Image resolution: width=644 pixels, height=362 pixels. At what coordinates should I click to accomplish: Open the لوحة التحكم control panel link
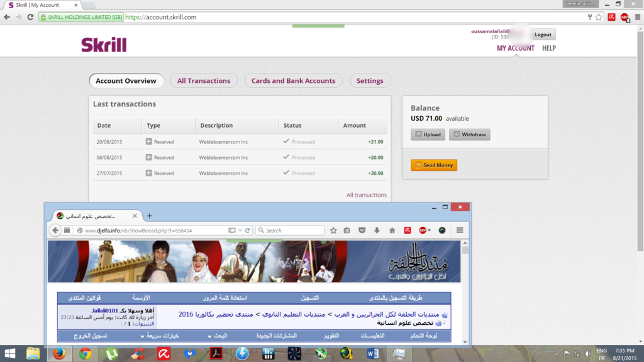coord(423,336)
